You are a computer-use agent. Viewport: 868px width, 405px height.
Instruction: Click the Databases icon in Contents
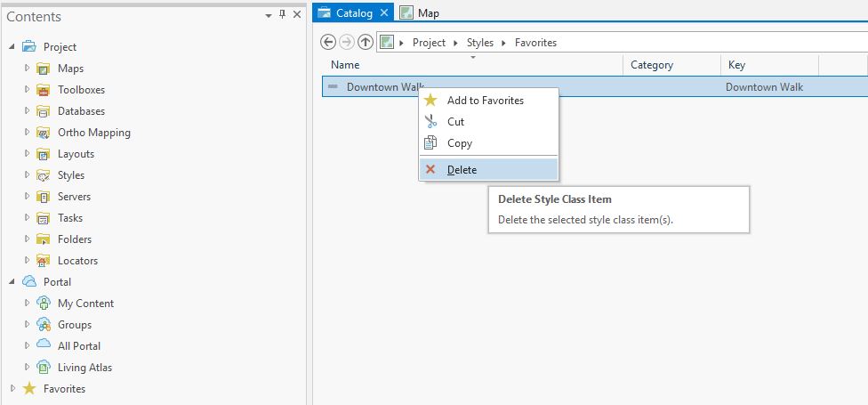click(x=43, y=111)
